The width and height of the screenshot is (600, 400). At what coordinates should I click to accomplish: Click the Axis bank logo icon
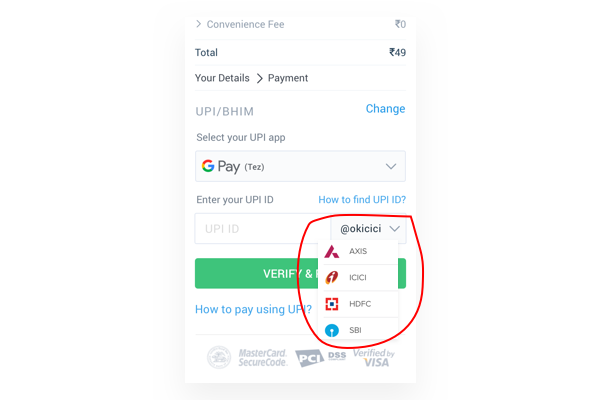pyautogui.click(x=331, y=251)
